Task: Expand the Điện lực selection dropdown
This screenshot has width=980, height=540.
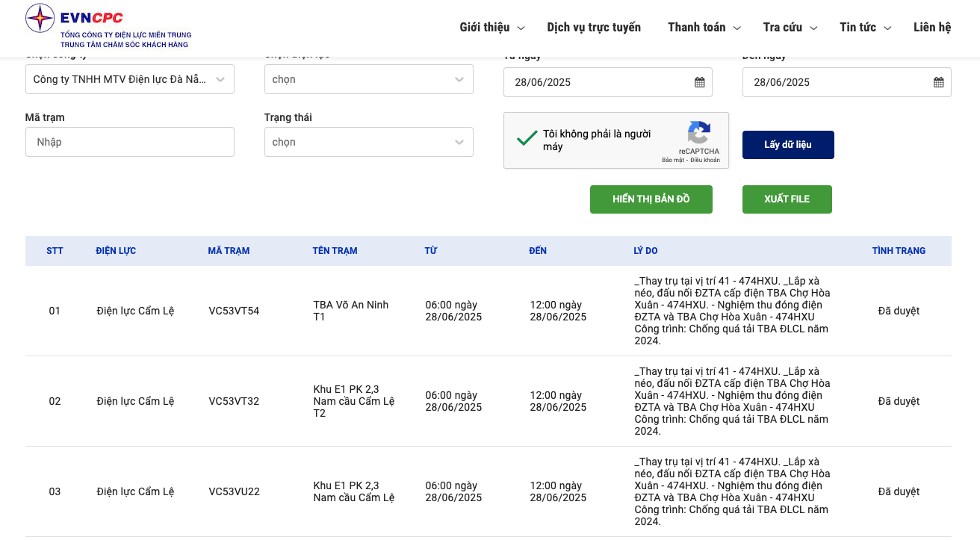Action: [368, 79]
